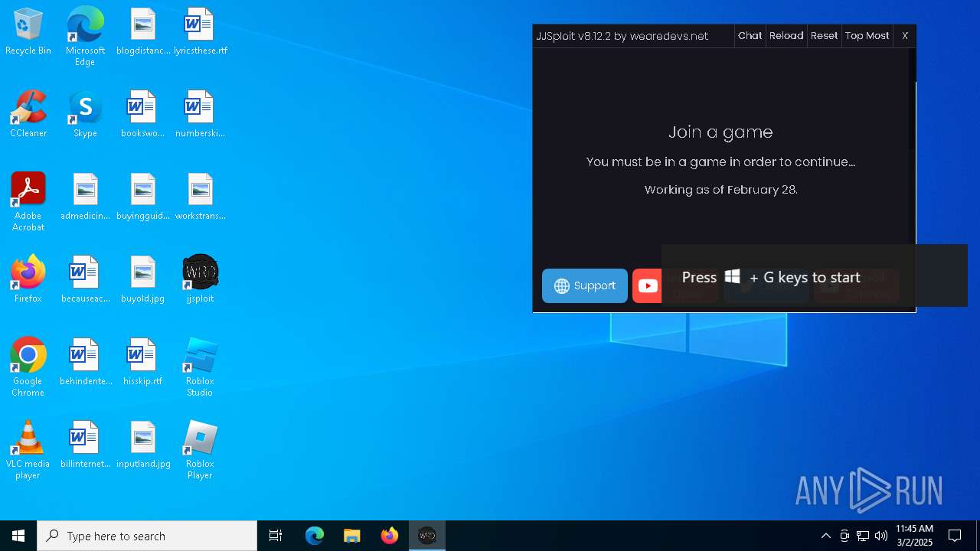Screen dimensions: 980x551
Task: Show hidden system tray icons
Action: point(825,536)
